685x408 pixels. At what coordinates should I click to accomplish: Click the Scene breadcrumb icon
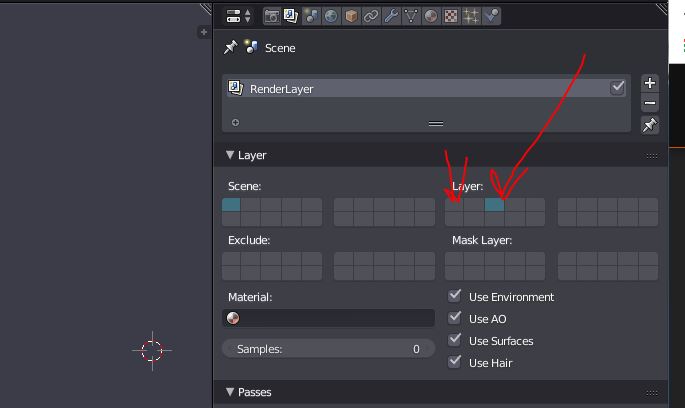(x=251, y=47)
